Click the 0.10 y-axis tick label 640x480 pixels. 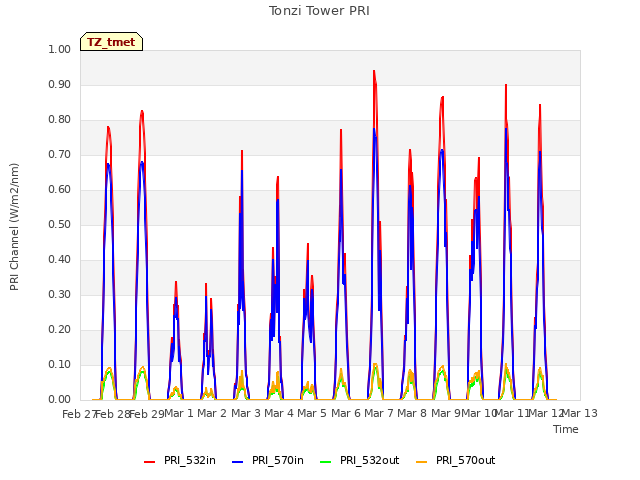[60, 364]
